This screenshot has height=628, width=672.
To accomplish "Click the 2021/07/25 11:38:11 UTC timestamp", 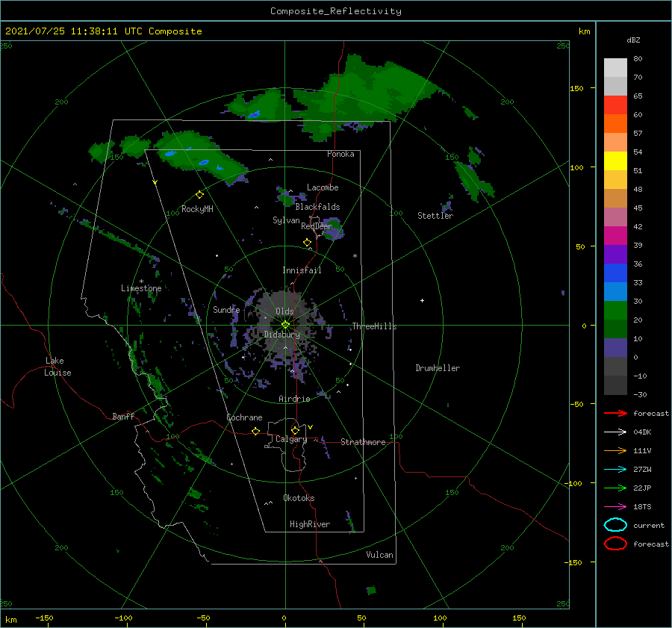I will (x=103, y=31).
